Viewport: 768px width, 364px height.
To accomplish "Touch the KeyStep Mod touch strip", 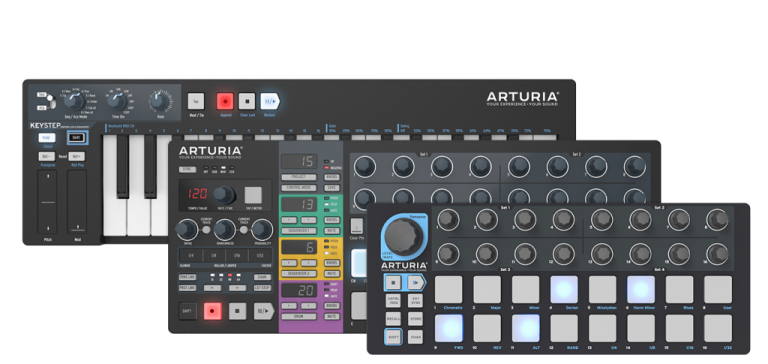I will tap(76, 202).
